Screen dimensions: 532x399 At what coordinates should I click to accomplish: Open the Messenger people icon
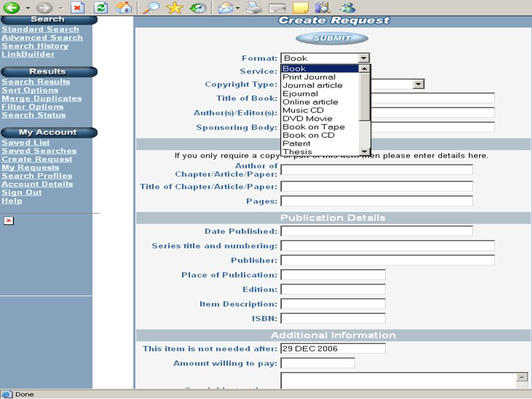tap(347, 7)
